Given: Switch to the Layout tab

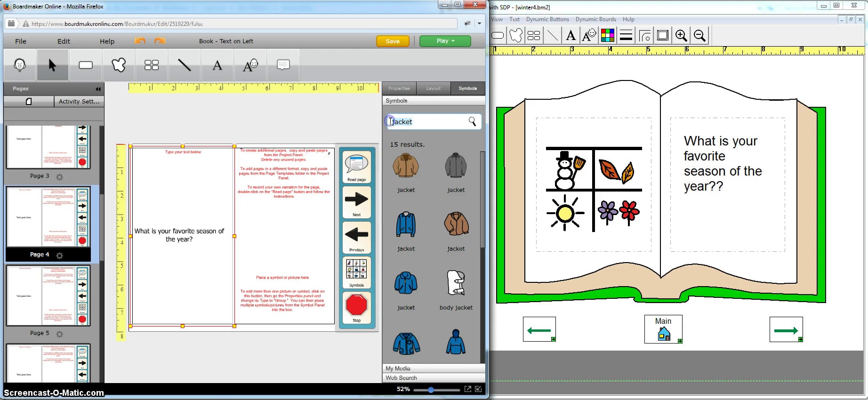Looking at the screenshot, I should (x=434, y=88).
